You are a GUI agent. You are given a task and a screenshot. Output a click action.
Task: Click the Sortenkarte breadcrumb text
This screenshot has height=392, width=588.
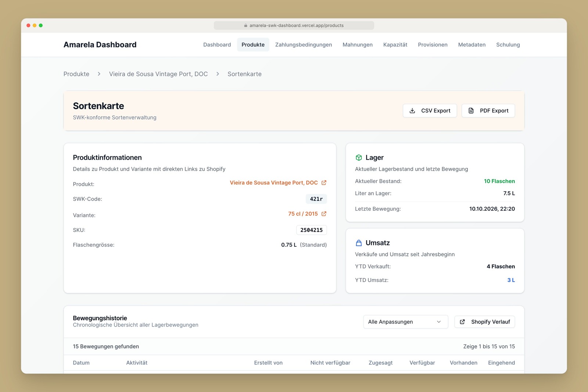point(244,74)
